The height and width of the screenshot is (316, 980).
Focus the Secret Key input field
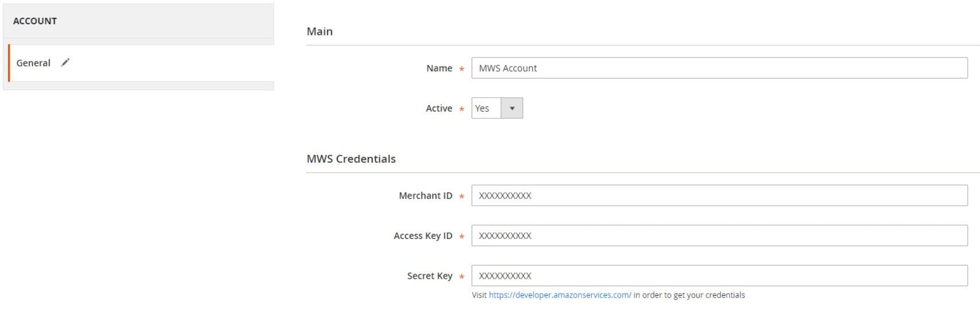(x=720, y=276)
